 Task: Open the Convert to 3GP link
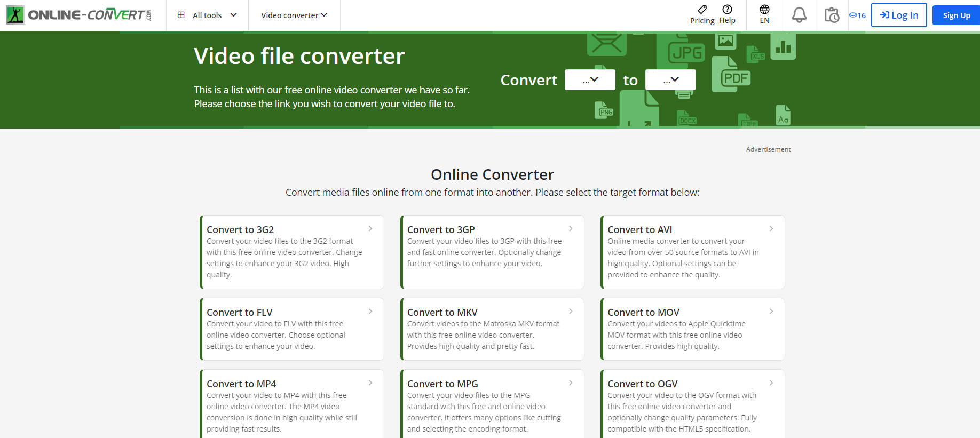pyautogui.click(x=441, y=229)
